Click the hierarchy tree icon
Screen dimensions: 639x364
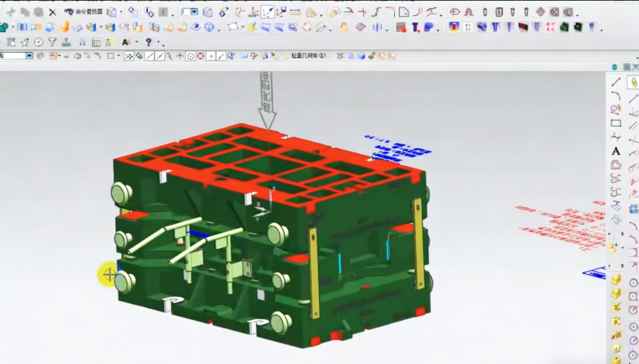click(66, 42)
